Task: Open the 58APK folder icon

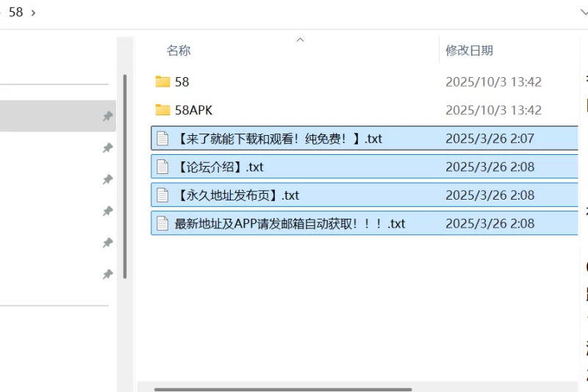Action: 162,110
